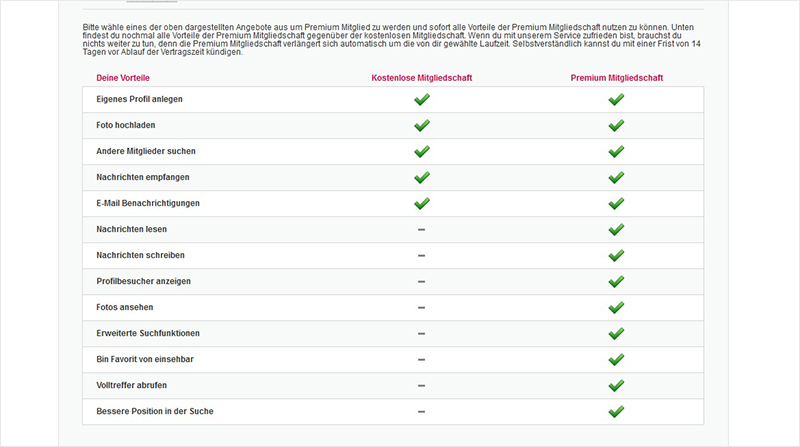Click the premium checkmark for Bessere Position in der Suche
The width and height of the screenshot is (800, 447).
pyautogui.click(x=616, y=411)
